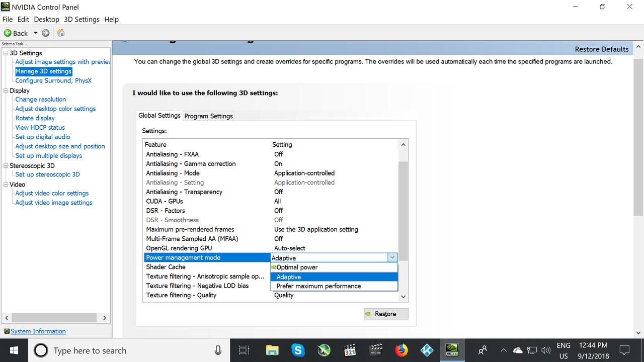
Task: Click the Restore button
Action: 386,314
